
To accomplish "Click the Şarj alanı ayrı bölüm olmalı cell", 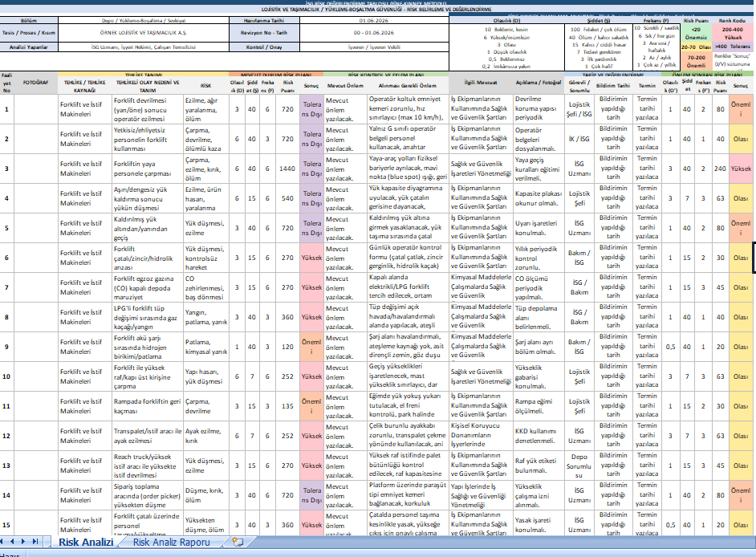I will pos(538,347).
